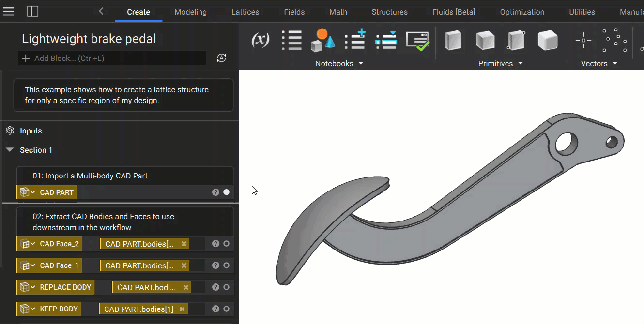Click the notebook with geometry shapes icon
The height and width of the screenshot is (324, 644).
pyautogui.click(x=322, y=41)
